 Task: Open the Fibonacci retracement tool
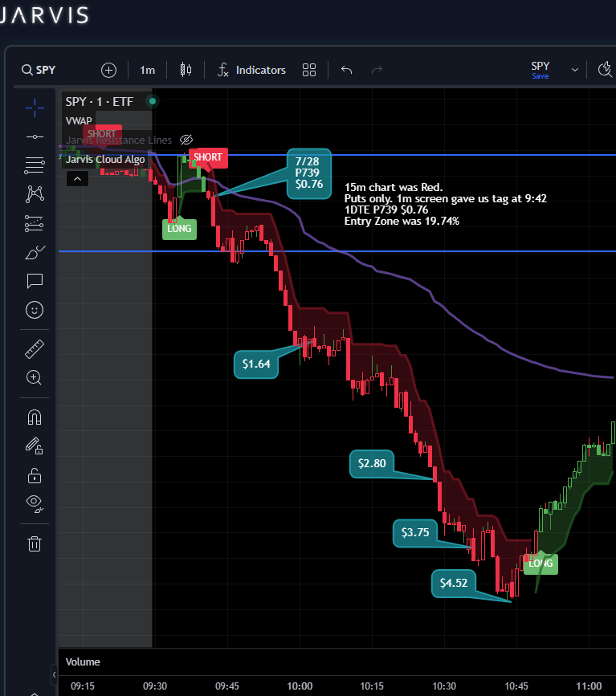click(35, 165)
